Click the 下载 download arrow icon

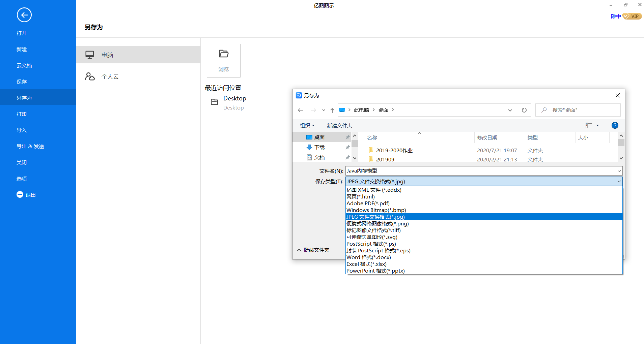pos(309,147)
